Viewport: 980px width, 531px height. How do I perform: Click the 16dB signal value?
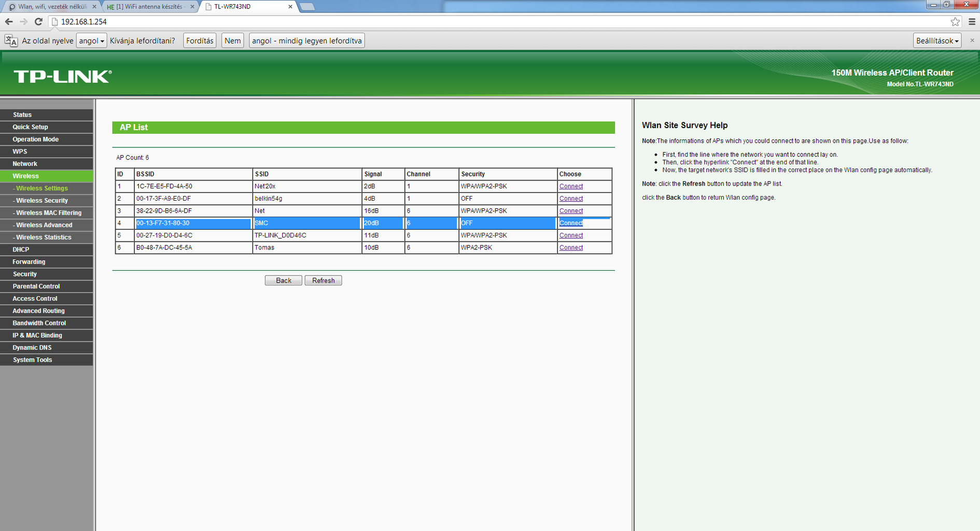click(371, 211)
